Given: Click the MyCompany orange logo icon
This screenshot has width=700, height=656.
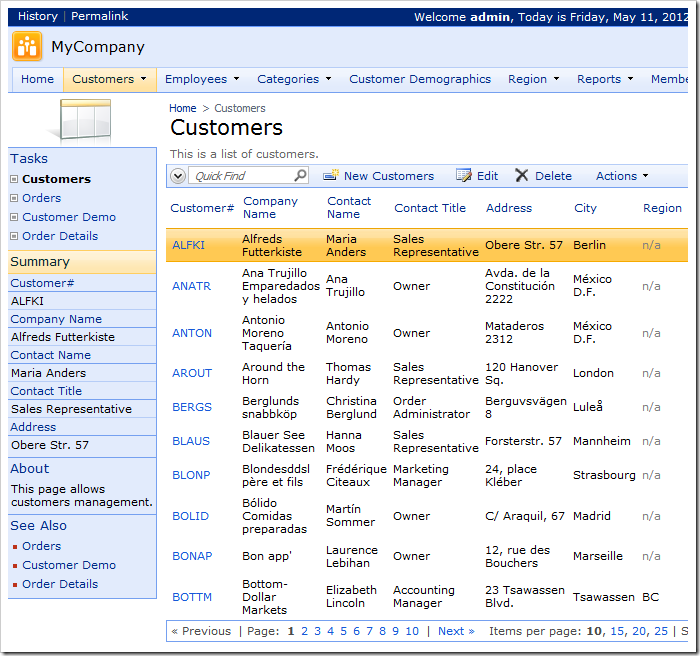Looking at the screenshot, I should [27, 46].
